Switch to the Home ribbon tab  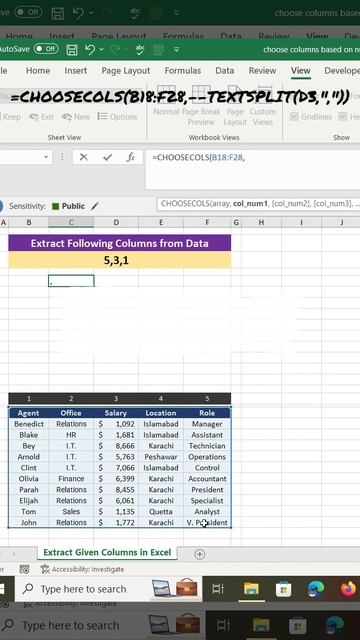click(38, 71)
